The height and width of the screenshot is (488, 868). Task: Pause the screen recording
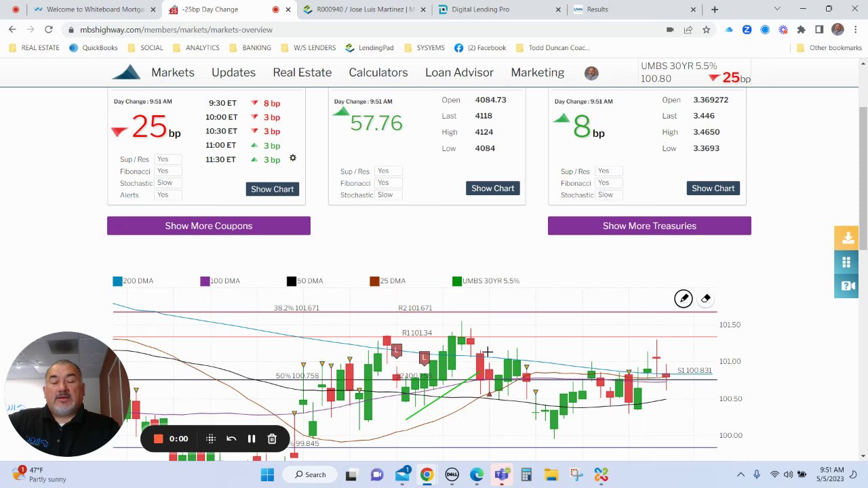click(252, 439)
